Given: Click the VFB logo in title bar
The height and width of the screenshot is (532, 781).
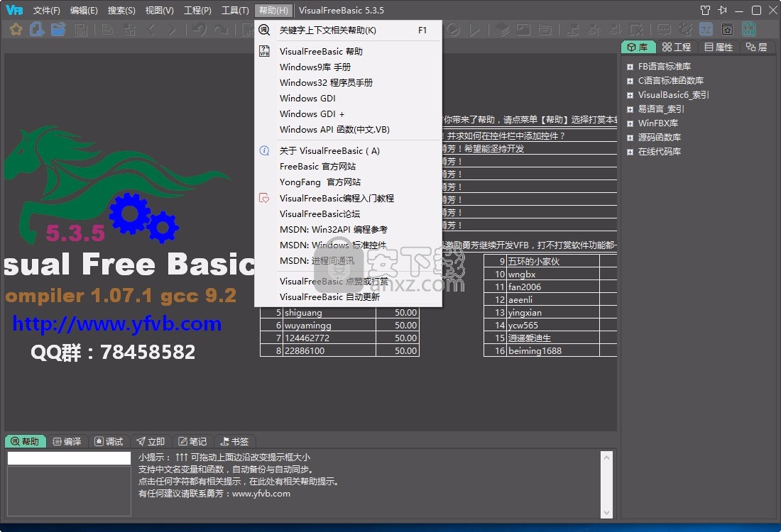Looking at the screenshot, I should (x=14, y=10).
